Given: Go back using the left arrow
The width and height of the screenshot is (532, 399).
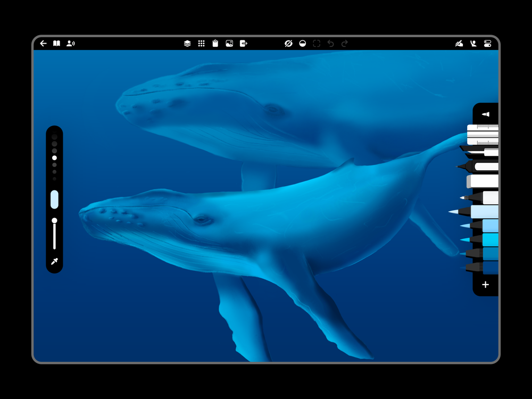Looking at the screenshot, I should [x=43, y=44].
